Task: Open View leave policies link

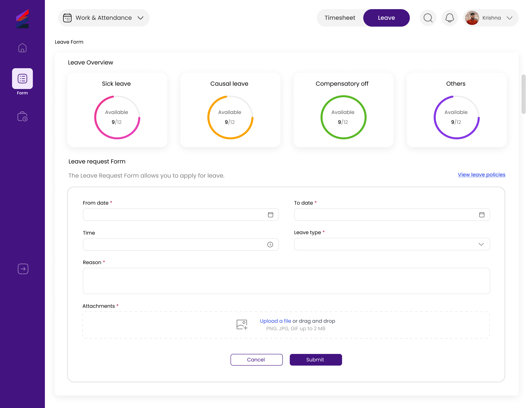Action: tap(481, 175)
